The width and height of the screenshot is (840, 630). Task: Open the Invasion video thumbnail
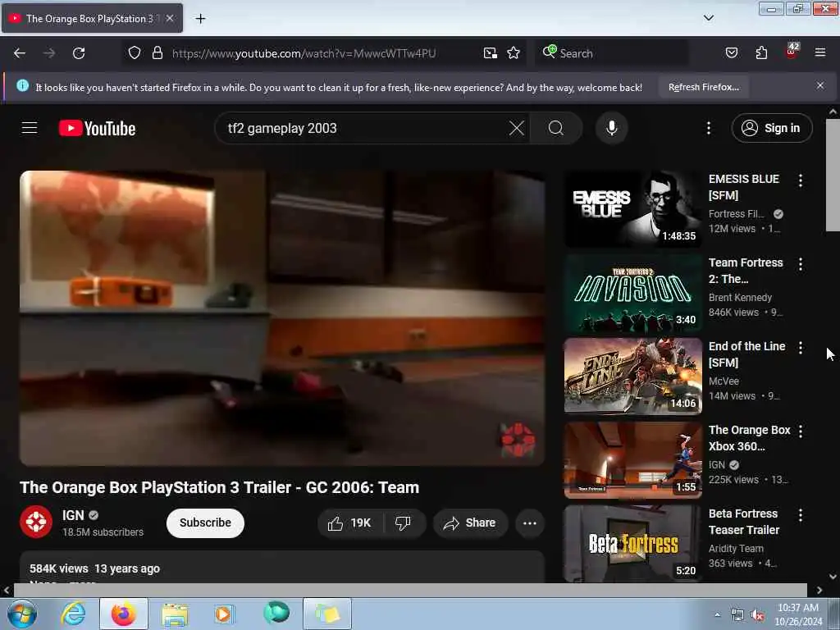click(632, 293)
